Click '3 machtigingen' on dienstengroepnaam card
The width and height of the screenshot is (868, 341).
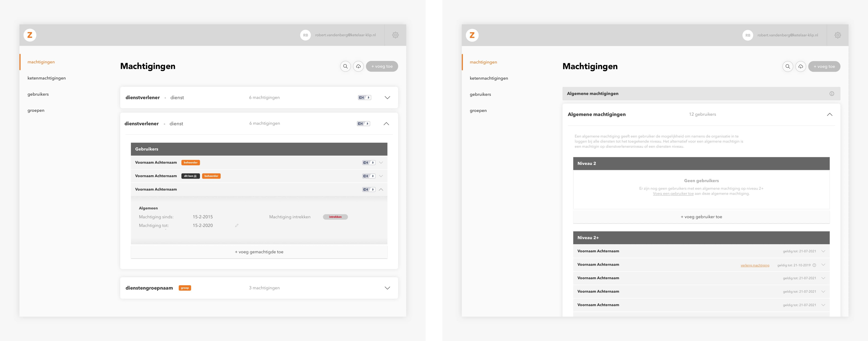[264, 288]
